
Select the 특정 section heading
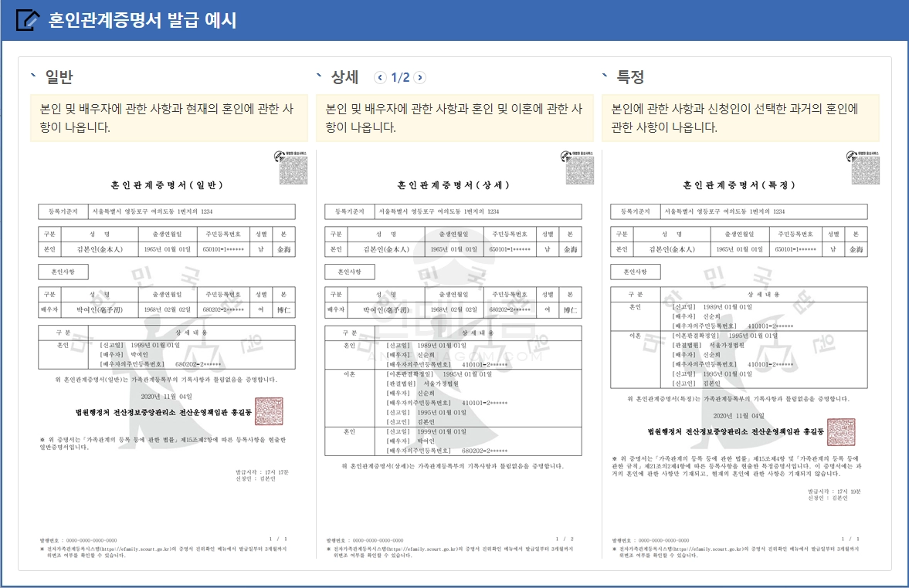[631, 77]
